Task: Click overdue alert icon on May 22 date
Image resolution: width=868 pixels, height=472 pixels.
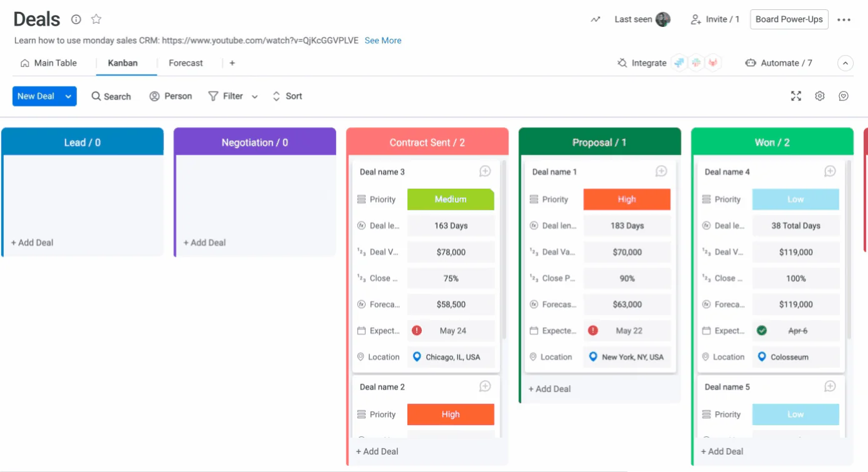Action: point(593,331)
